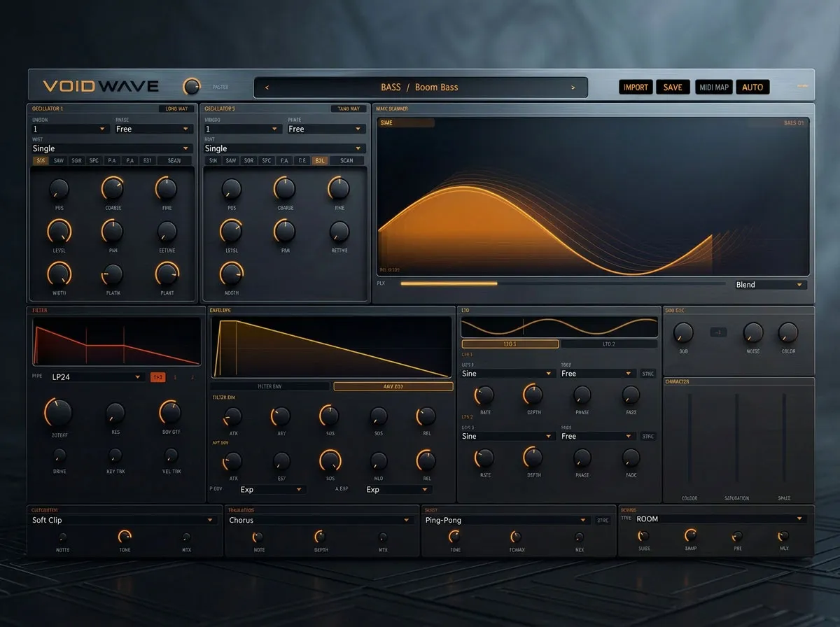Click the NOISE knob
Screen dimensions: 840x627
tap(753, 332)
